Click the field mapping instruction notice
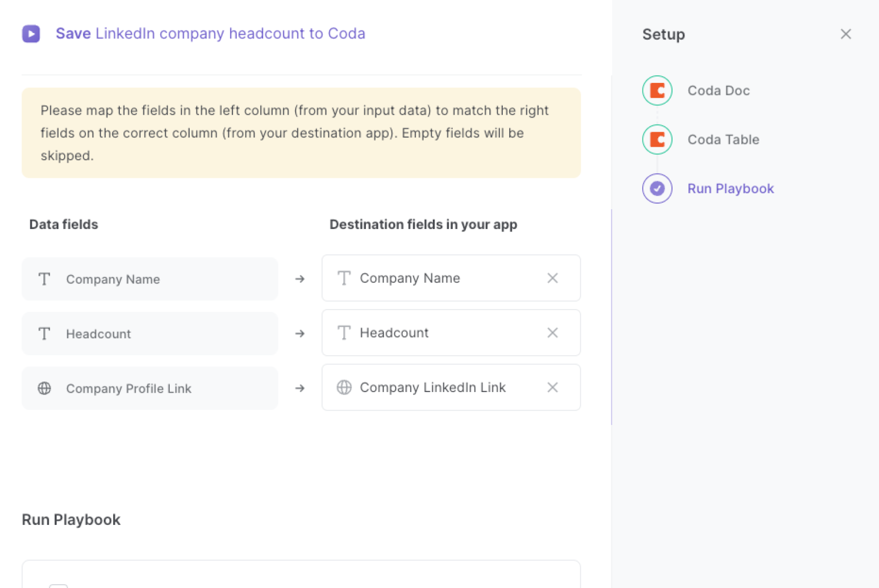 pyautogui.click(x=301, y=133)
